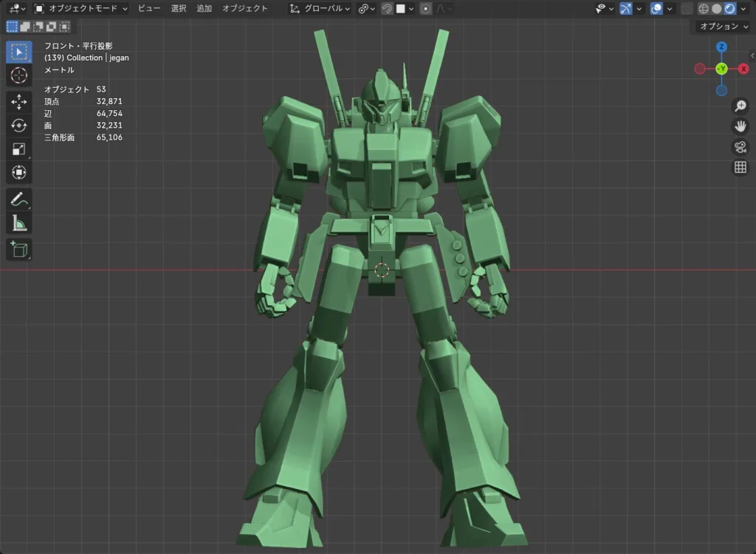Toggle the snap magnet button
The height and width of the screenshot is (554, 756).
(387, 9)
